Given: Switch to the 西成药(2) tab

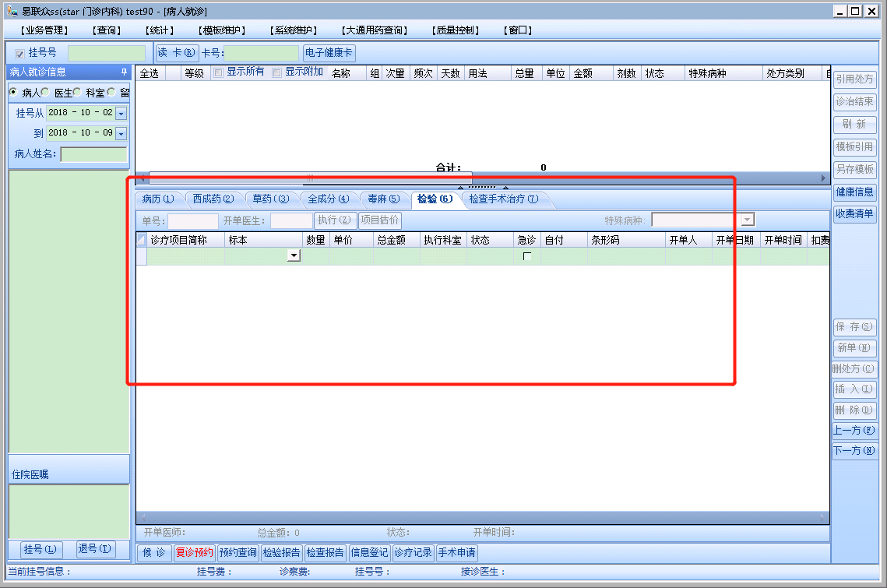Looking at the screenshot, I should 213,199.
